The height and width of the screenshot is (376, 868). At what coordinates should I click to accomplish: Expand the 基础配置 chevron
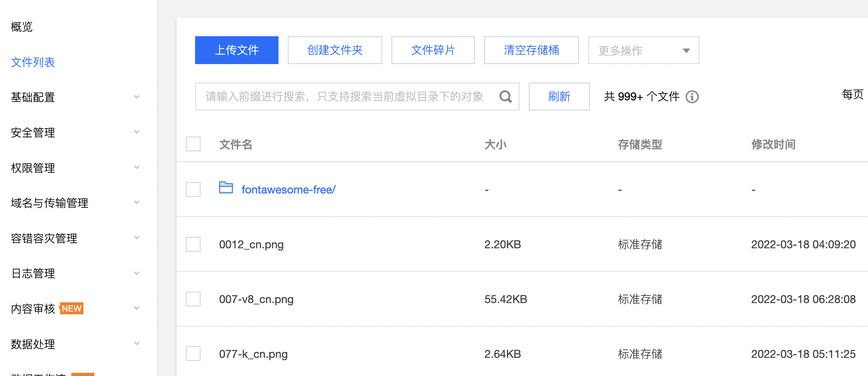click(x=137, y=97)
